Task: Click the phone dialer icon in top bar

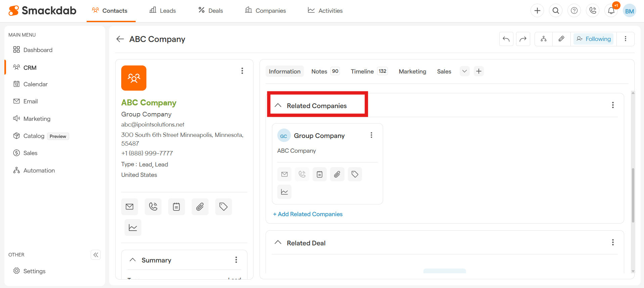Action: 593,11
